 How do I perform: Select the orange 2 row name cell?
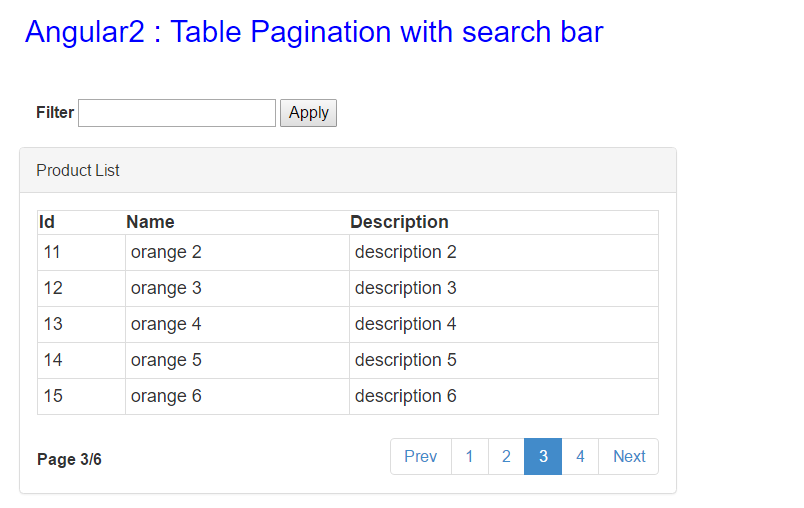237,253
